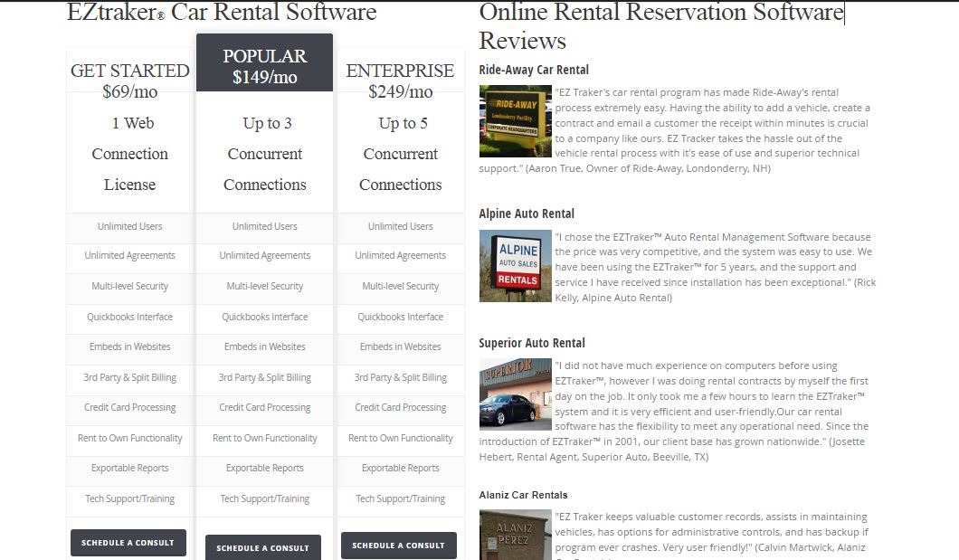Click Unlimited Users in Popular column
The image size is (959, 560).
pos(265,226)
